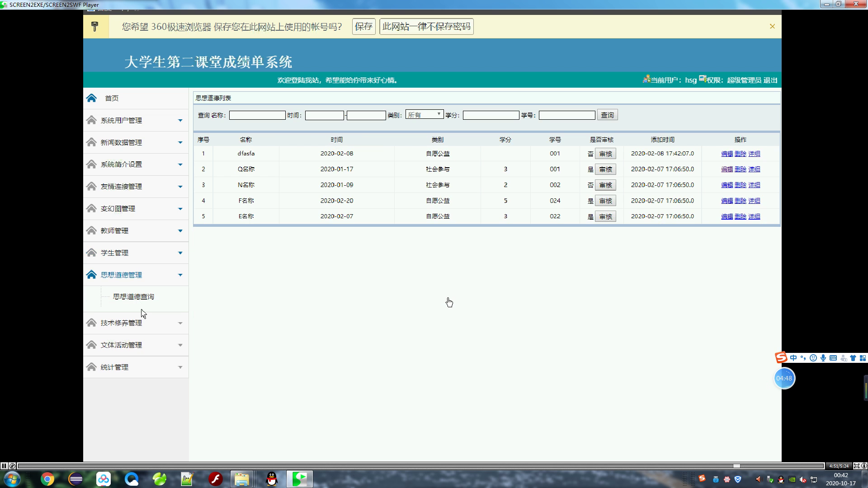This screenshot has height=488, width=868.
Task: Click the volume speaker tray icon
Action: [759, 479]
